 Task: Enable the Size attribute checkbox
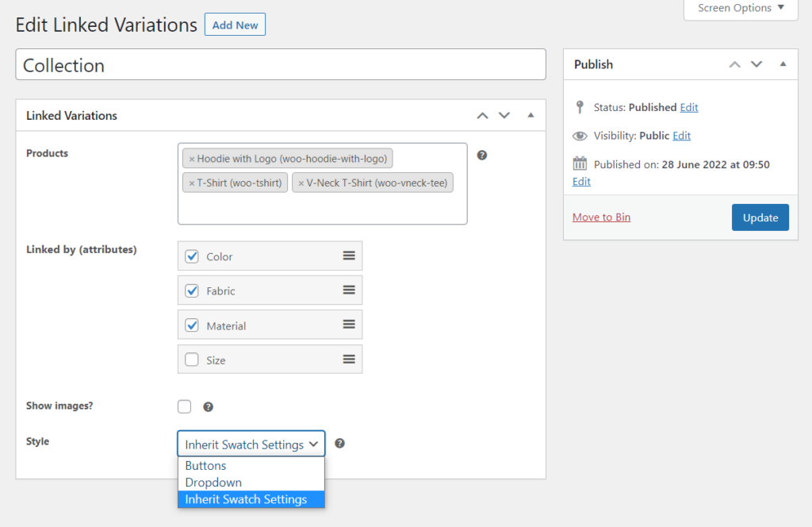pos(192,360)
